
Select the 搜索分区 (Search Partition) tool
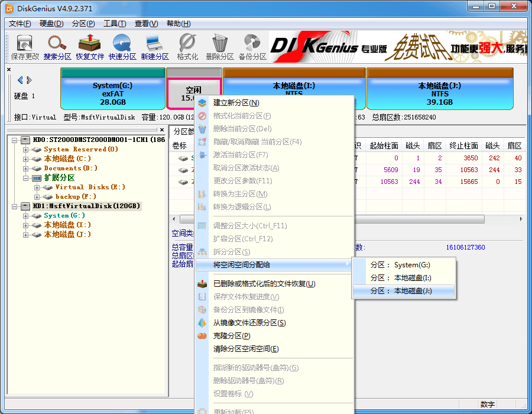[x=56, y=46]
